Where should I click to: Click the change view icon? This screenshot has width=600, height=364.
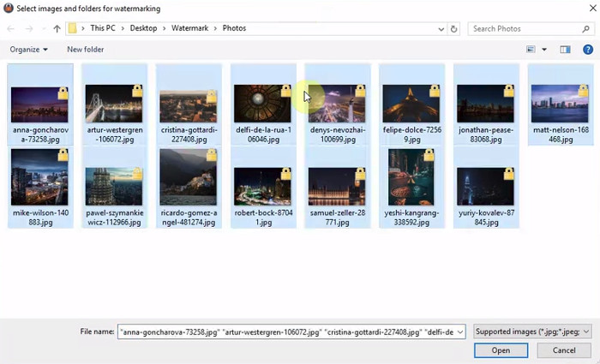[531, 50]
